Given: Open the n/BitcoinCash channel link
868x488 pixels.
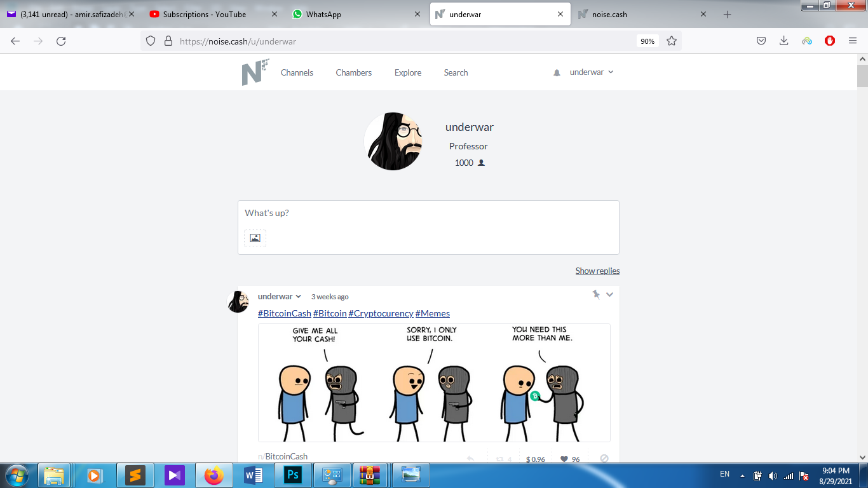Looking at the screenshot, I should pos(283,456).
